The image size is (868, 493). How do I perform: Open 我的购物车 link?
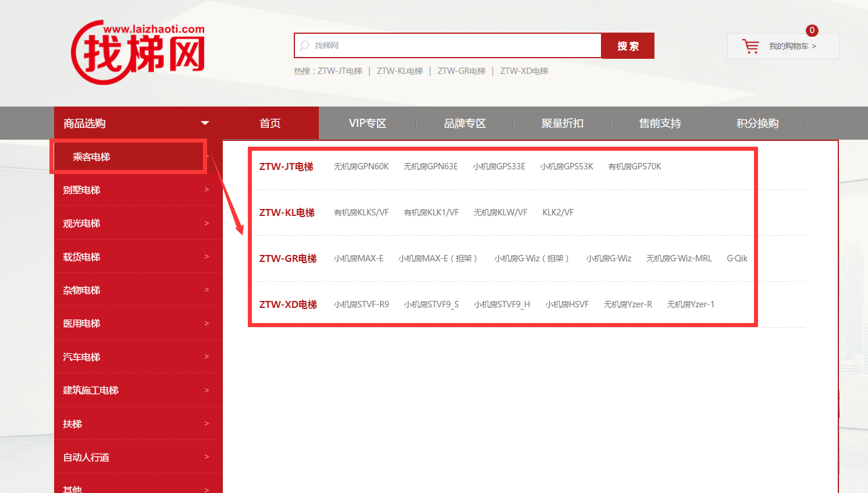point(792,46)
